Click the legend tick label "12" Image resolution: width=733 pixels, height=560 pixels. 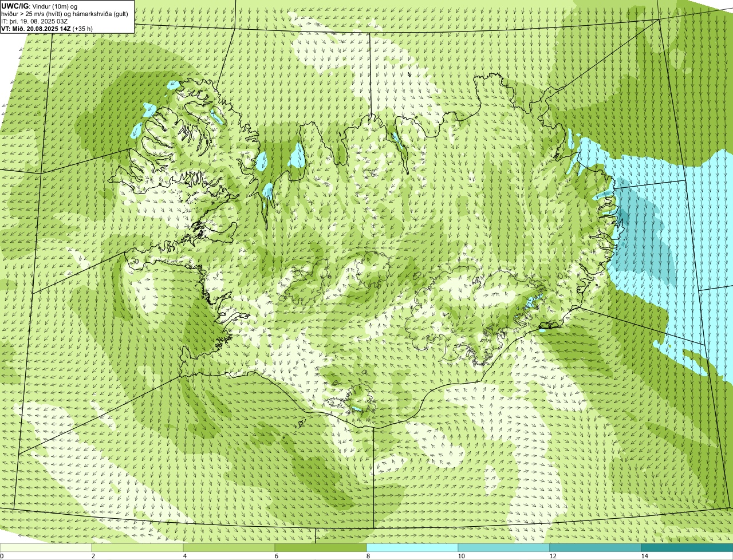click(553, 556)
